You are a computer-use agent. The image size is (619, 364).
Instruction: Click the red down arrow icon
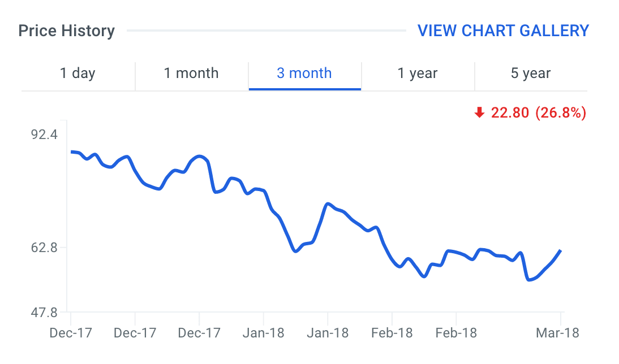(x=480, y=113)
